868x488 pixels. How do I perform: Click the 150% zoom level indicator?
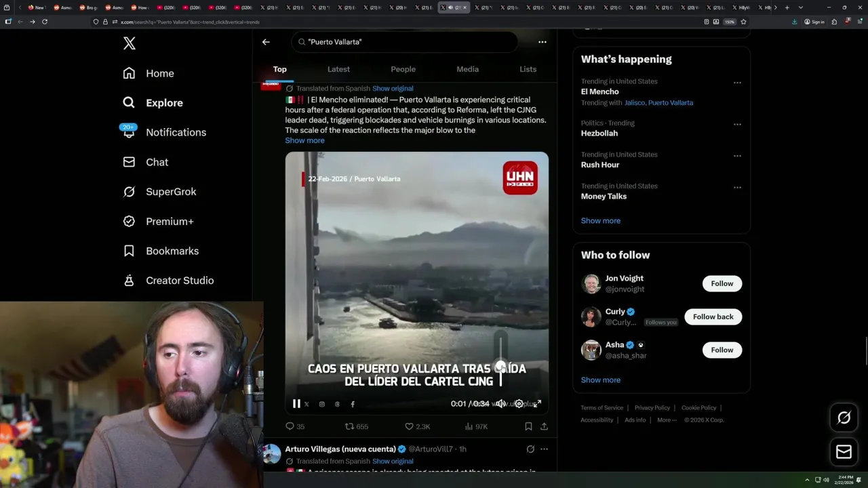[730, 22]
